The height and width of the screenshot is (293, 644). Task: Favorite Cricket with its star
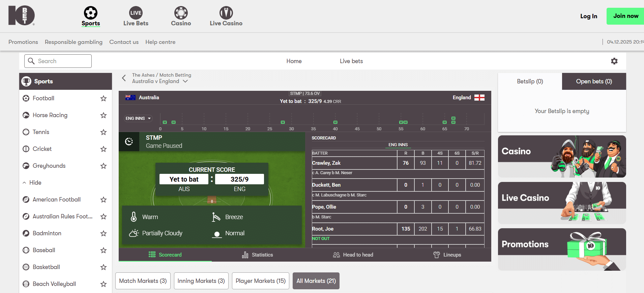(x=104, y=149)
